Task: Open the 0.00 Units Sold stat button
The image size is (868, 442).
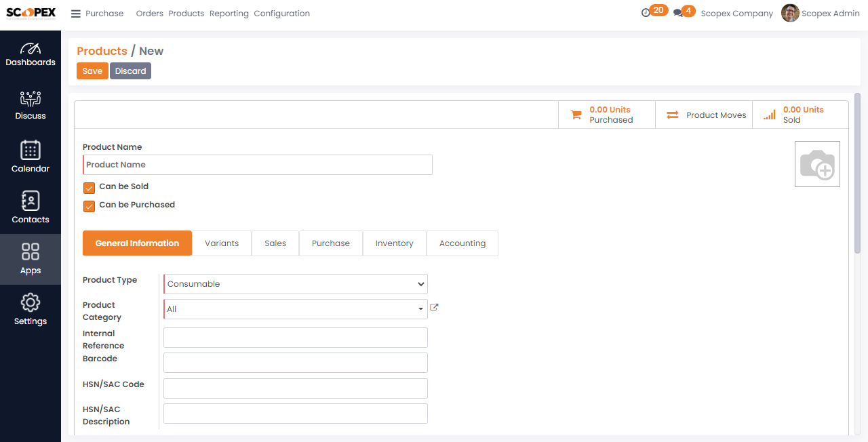Action: pyautogui.click(x=800, y=115)
